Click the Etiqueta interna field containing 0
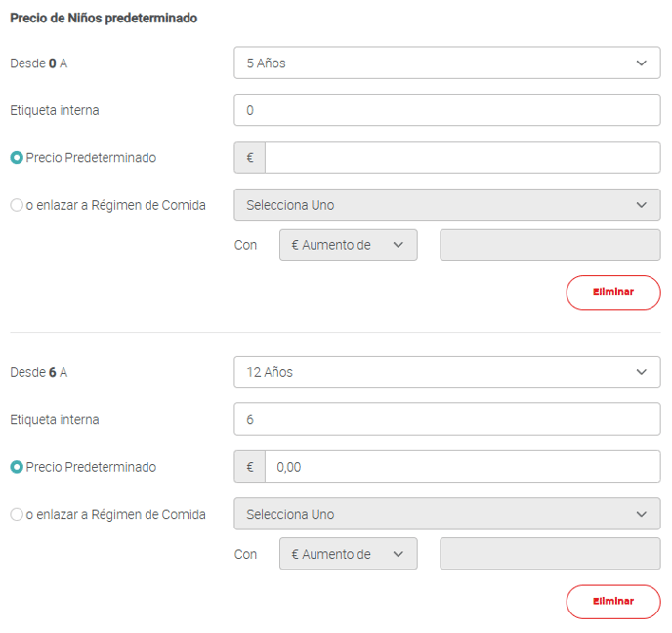 446,110
